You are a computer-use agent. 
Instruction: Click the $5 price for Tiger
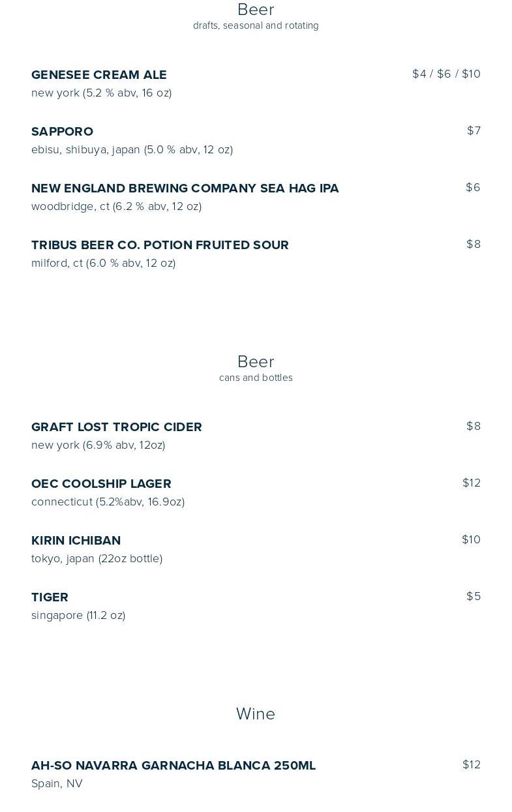[x=474, y=597]
